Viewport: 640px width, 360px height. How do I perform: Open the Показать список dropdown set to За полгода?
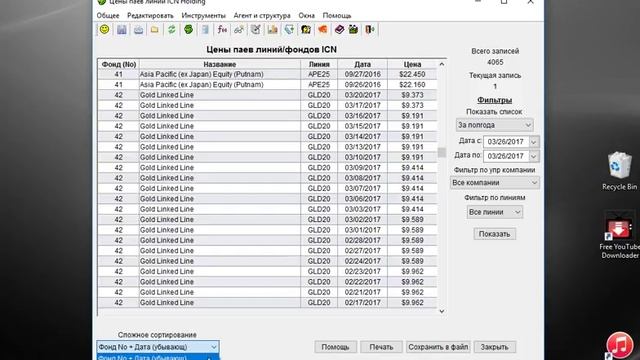494,125
